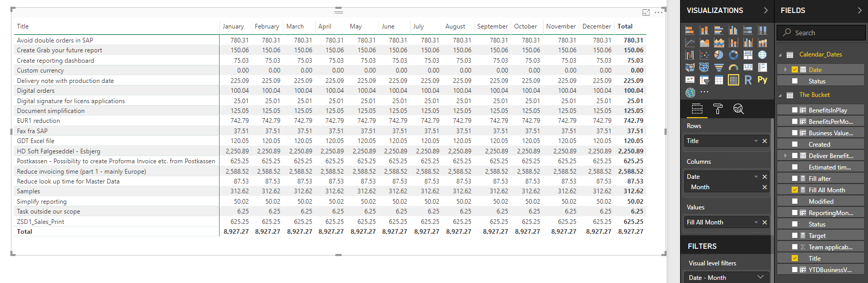This screenshot has width=868, height=283.
Task: Click the Fields Search box
Action: point(821,33)
